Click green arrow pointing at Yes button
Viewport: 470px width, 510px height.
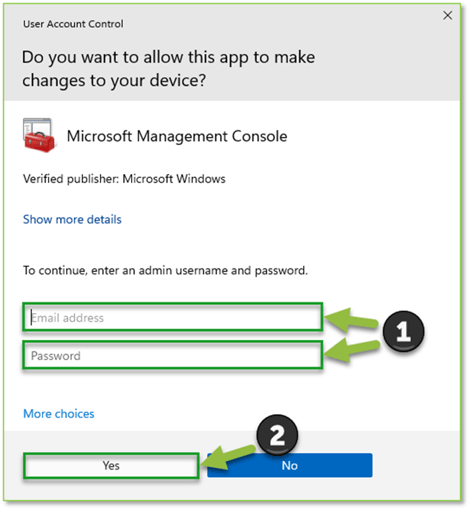click(228, 456)
